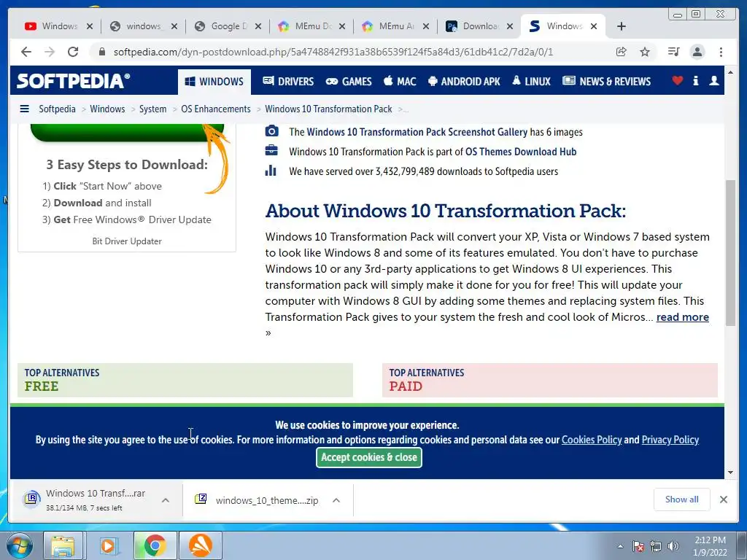The image size is (747, 560).
Task: Switch to the YouTube Windows tab
Action: tap(58, 26)
